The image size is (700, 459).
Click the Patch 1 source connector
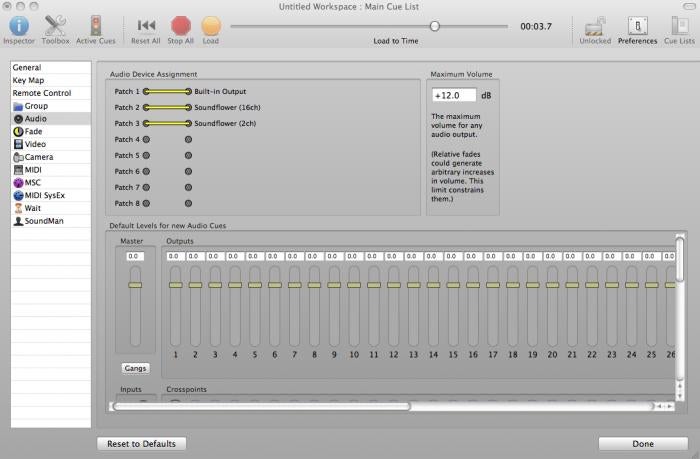[x=146, y=92]
